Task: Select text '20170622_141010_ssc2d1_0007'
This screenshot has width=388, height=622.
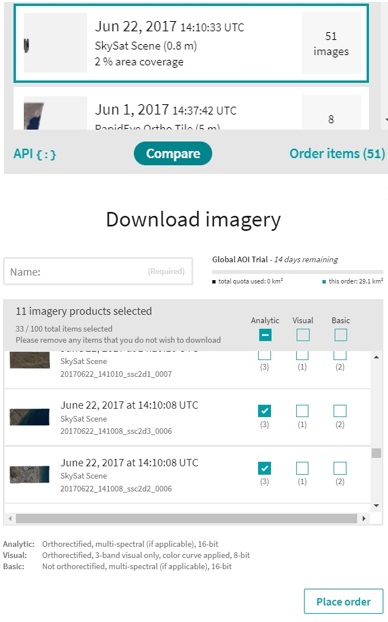Action: [x=116, y=374]
